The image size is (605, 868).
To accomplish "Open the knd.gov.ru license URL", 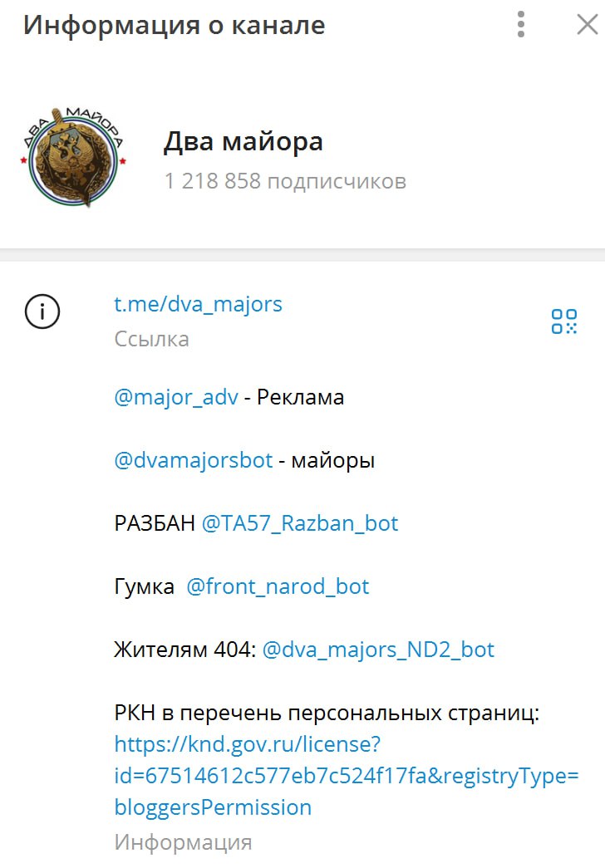I will click(x=347, y=776).
